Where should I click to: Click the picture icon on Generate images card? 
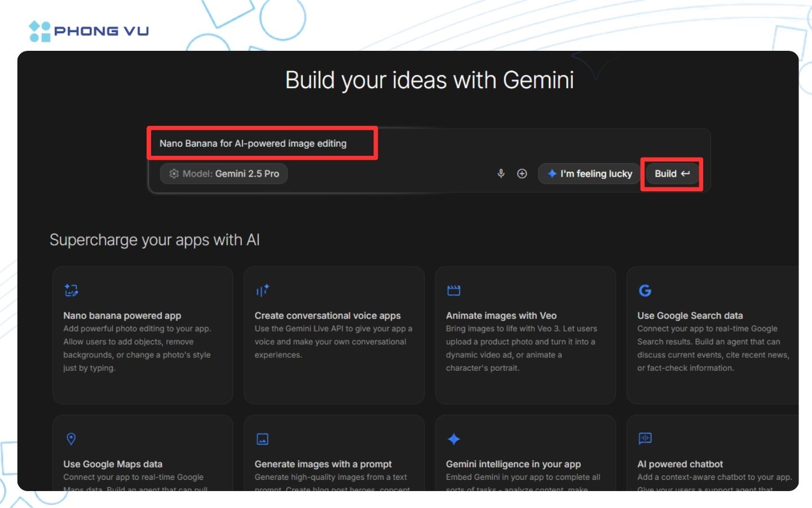[262, 439]
